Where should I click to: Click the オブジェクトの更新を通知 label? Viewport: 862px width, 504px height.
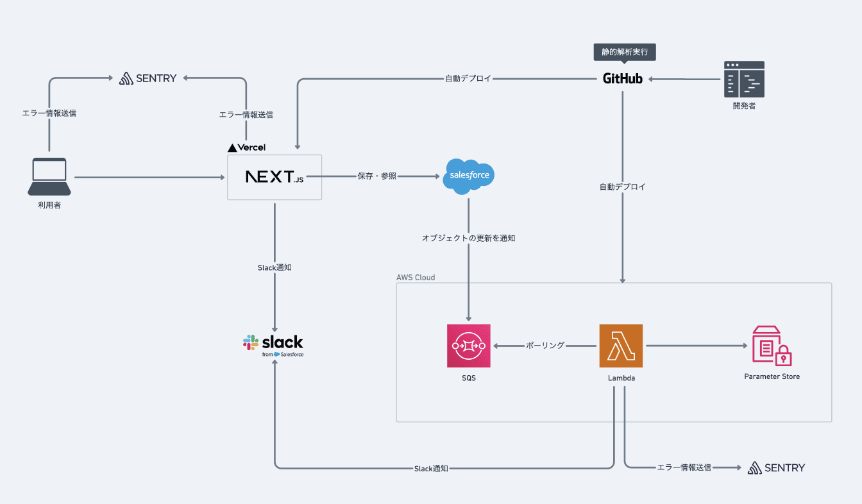469,238
